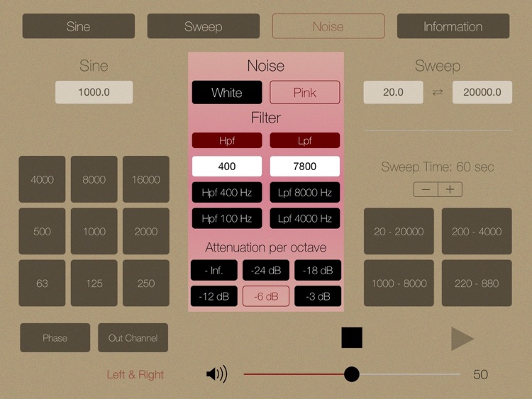Set sine frequency to 250
The image size is (532, 399).
[x=146, y=283]
